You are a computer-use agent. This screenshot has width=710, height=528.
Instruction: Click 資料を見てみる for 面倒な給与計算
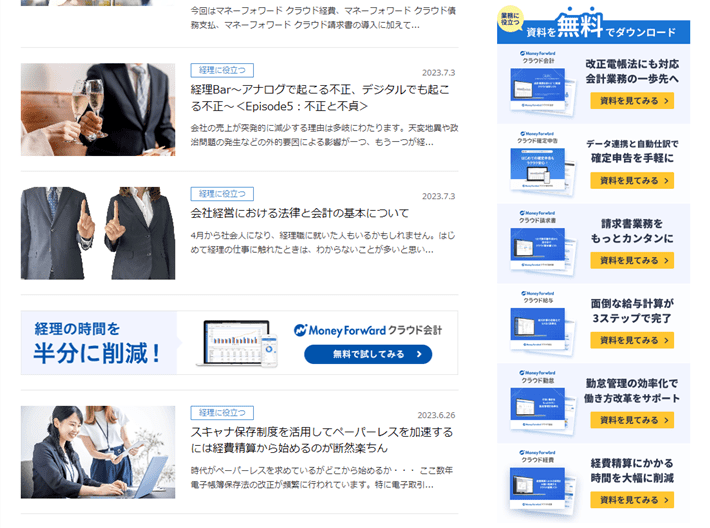632,340
